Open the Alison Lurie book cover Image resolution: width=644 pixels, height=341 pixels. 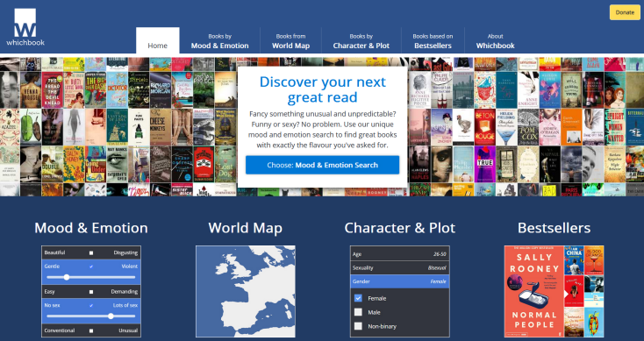549,90
